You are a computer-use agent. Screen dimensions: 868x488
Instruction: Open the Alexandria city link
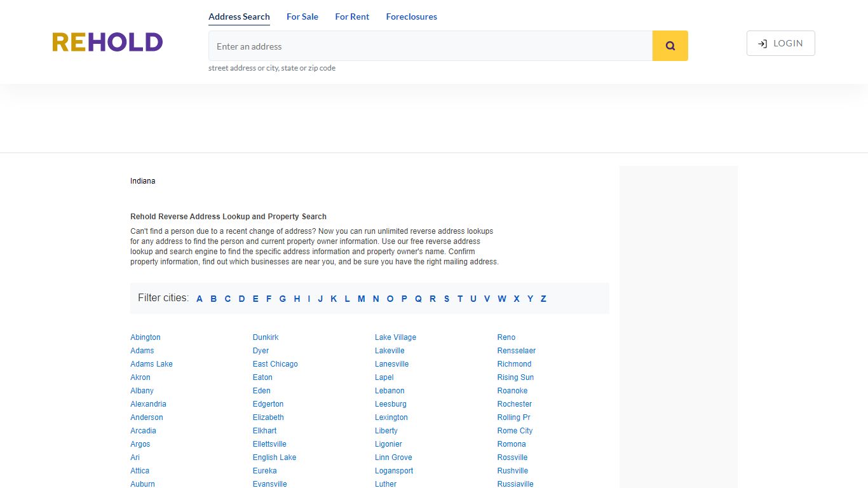[x=148, y=404]
